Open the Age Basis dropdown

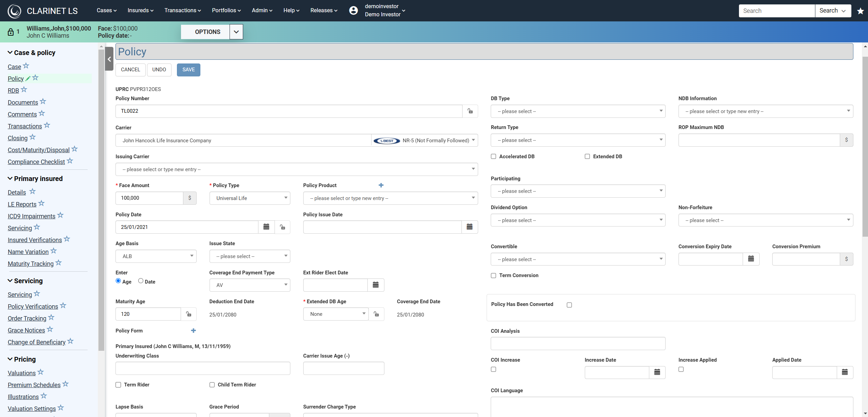coord(156,256)
